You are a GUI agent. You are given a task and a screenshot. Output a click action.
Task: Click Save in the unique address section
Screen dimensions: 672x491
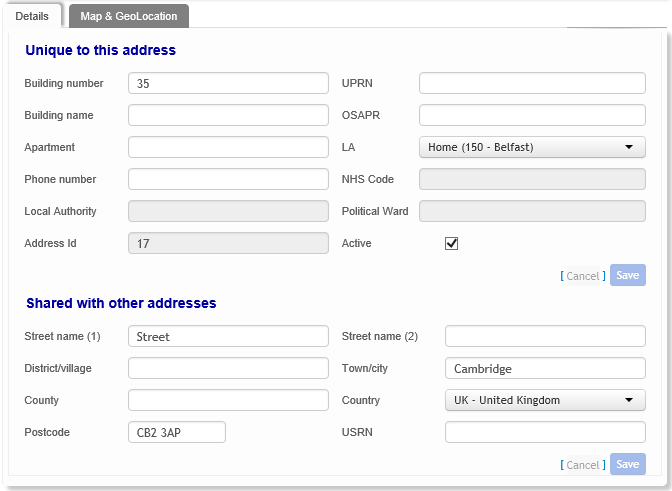point(627,275)
